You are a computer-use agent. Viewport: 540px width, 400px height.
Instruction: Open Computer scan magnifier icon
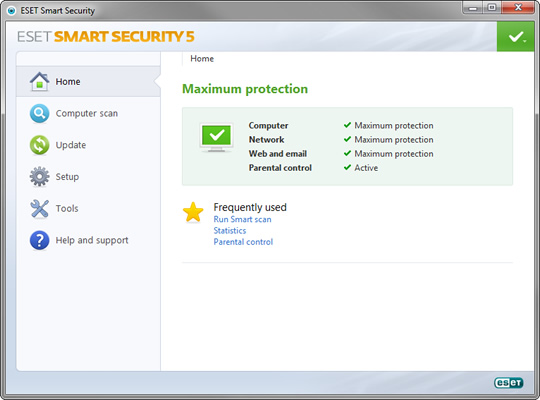[39, 113]
